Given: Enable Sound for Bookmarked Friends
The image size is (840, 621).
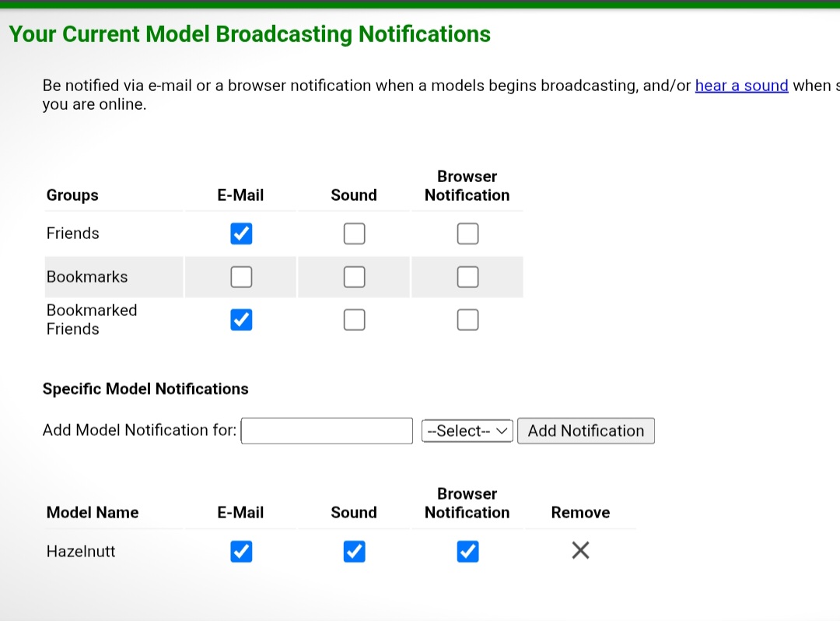Looking at the screenshot, I should point(354,320).
